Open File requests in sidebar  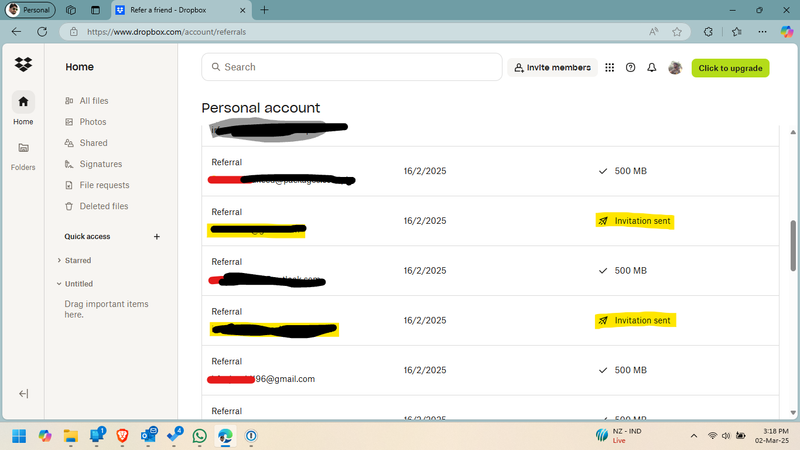[104, 185]
